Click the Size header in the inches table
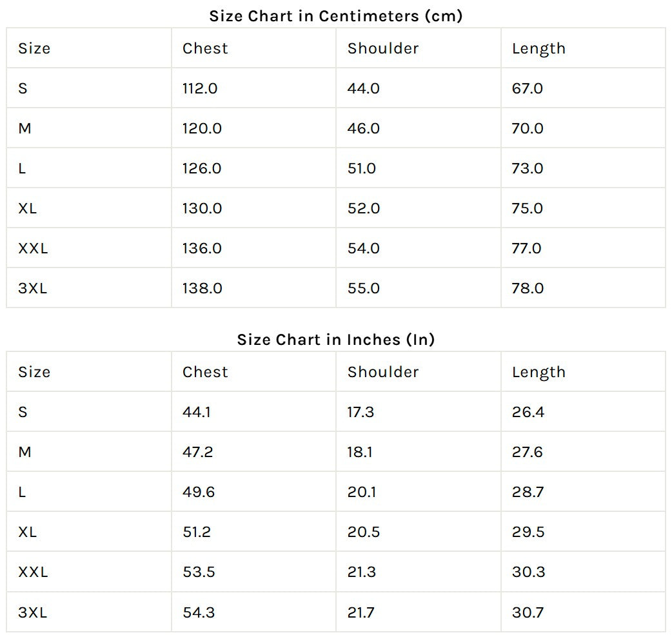 pos(34,372)
